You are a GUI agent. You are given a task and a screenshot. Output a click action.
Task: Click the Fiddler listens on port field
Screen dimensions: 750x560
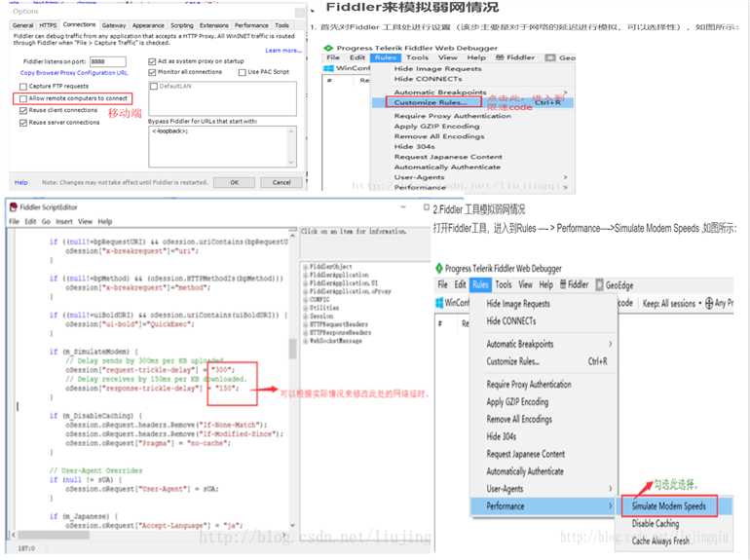(108, 61)
